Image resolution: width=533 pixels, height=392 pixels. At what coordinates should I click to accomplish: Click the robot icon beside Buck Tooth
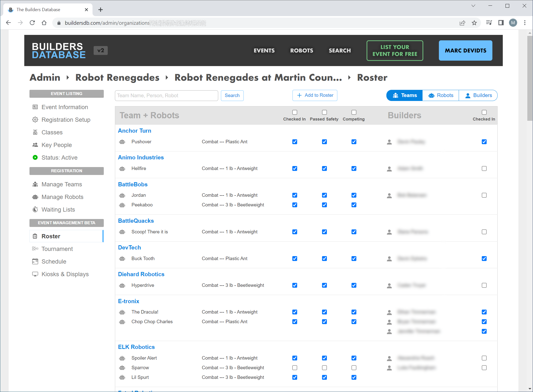(x=122, y=259)
